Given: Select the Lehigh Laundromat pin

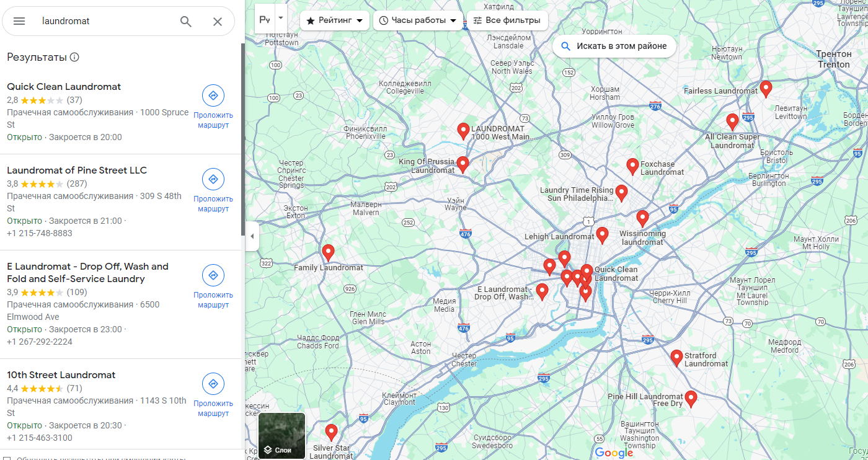Looking at the screenshot, I should coord(602,235).
